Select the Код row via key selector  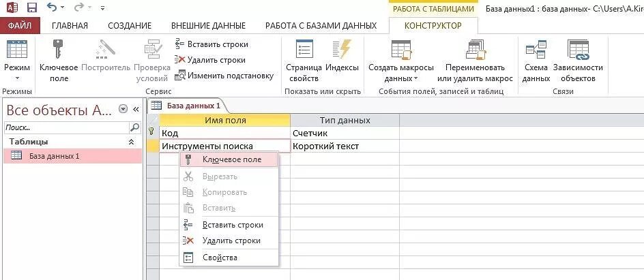153,134
